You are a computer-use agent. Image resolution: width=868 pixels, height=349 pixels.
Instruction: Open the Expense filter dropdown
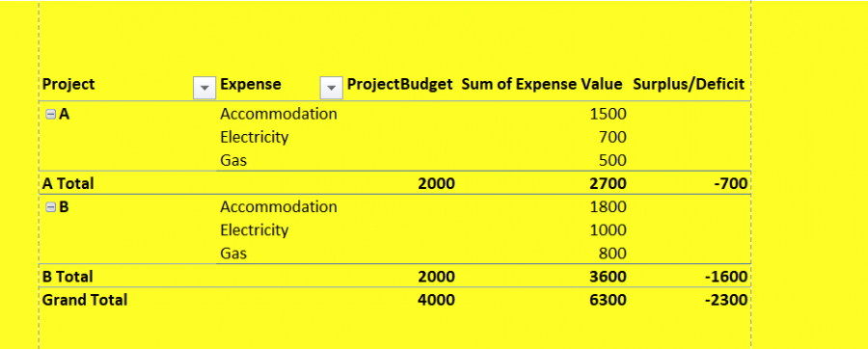pos(332,88)
